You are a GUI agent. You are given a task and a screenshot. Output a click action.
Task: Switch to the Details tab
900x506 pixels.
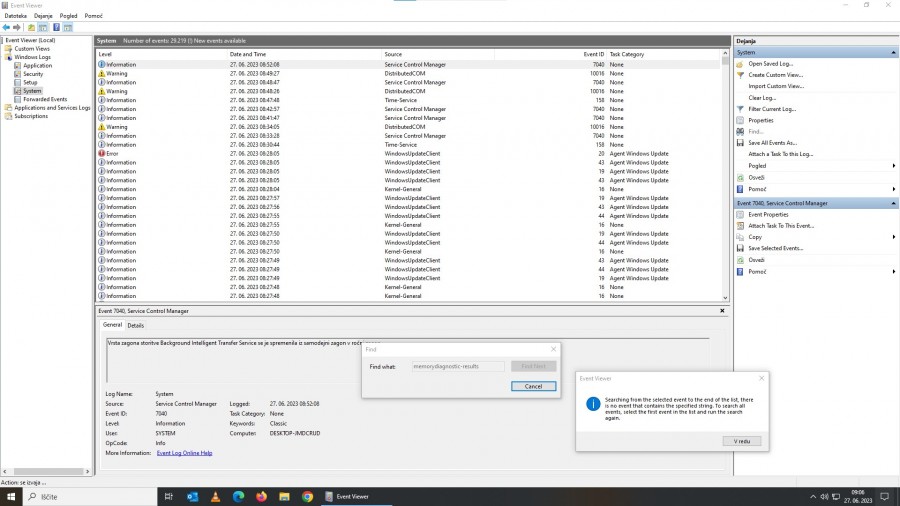[x=135, y=325]
